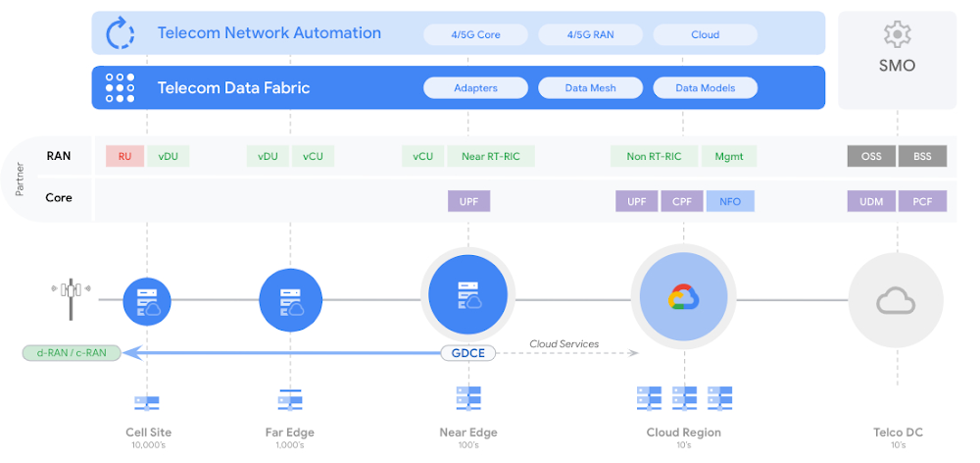Image resolution: width=980 pixels, height=463 pixels.
Task: Click the UPF tag above Near Edge
Action: (468, 201)
